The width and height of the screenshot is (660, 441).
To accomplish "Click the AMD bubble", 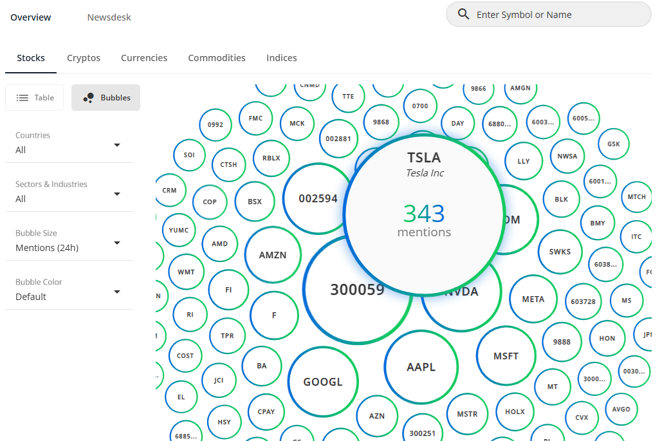I will tap(220, 244).
